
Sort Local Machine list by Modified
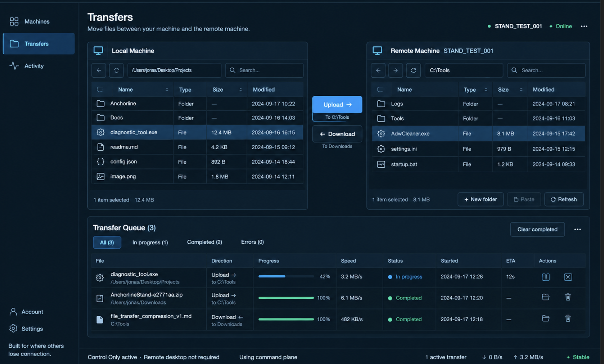264,89
